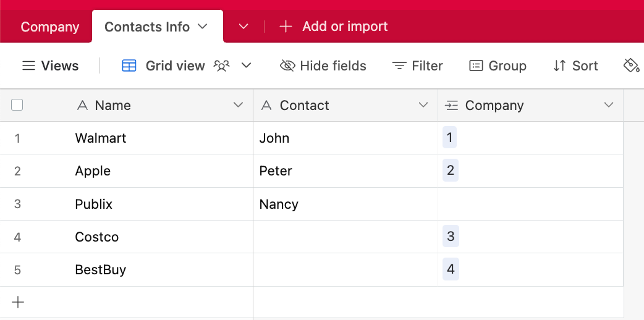The width and height of the screenshot is (644, 320).
Task: Click row number 4
Action: click(17, 237)
